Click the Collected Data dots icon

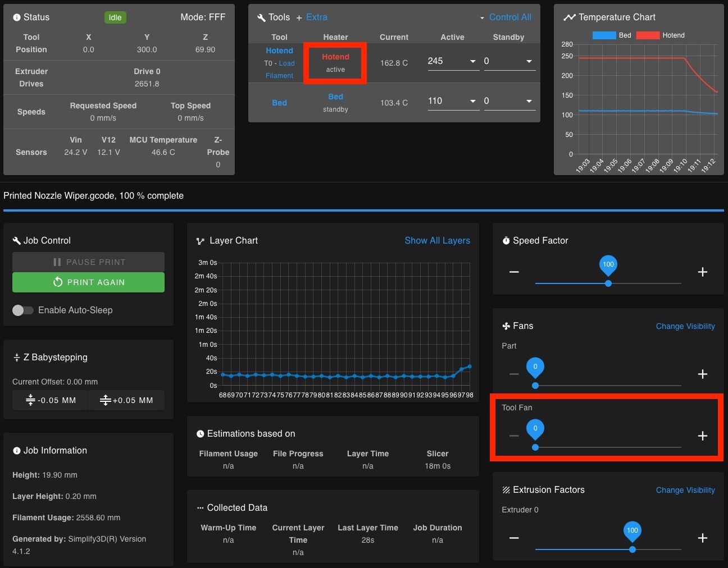click(x=201, y=508)
